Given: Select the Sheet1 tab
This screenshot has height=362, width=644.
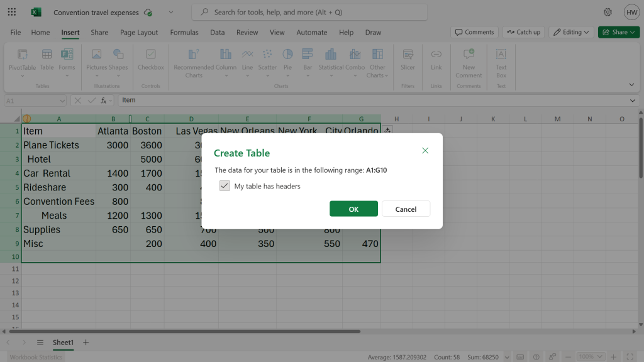Looking at the screenshot, I should click(63, 343).
